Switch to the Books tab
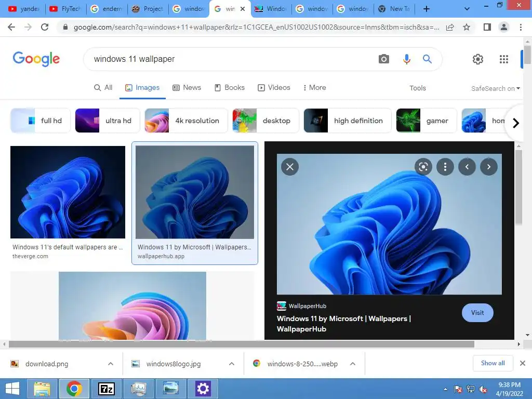This screenshot has width=532, height=399. click(x=229, y=87)
